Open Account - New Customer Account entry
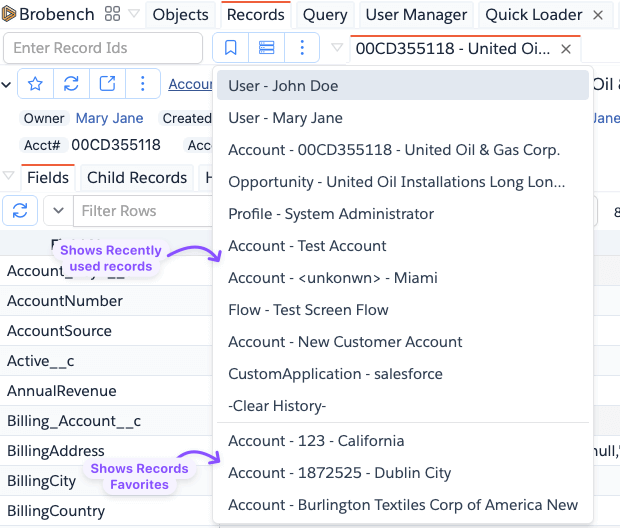 [x=403, y=342]
